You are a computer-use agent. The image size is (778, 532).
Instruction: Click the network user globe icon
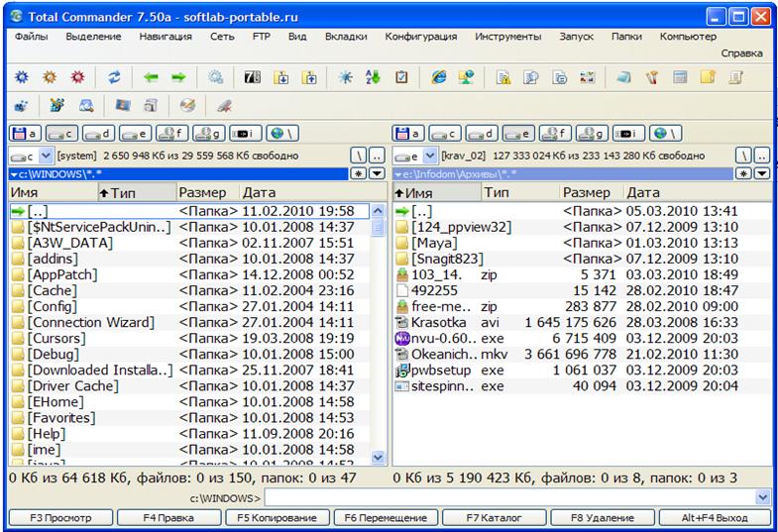467,77
